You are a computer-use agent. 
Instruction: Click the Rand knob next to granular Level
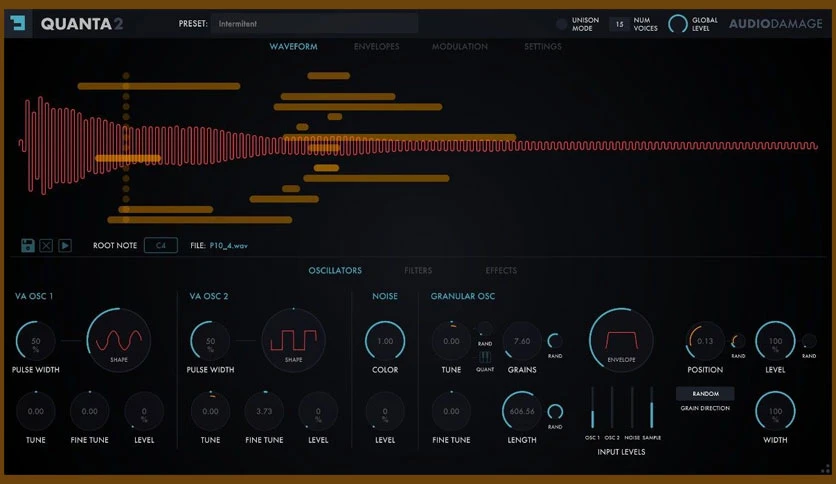(809, 341)
